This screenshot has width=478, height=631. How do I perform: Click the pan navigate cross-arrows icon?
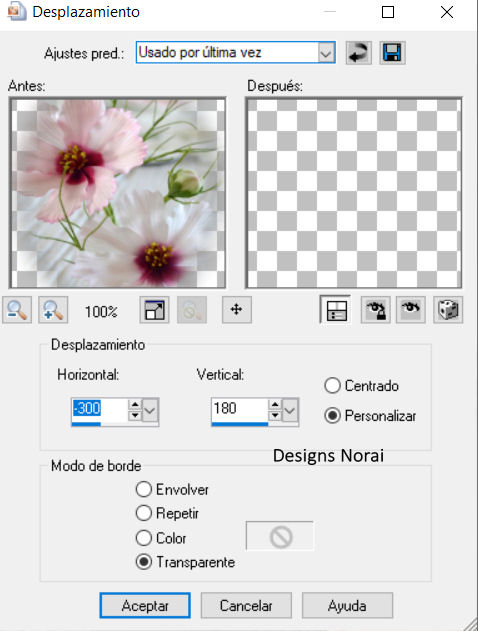click(x=237, y=310)
